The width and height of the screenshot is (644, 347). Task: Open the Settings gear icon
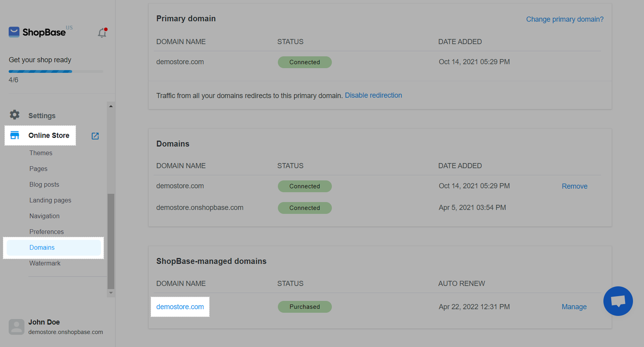(15, 115)
